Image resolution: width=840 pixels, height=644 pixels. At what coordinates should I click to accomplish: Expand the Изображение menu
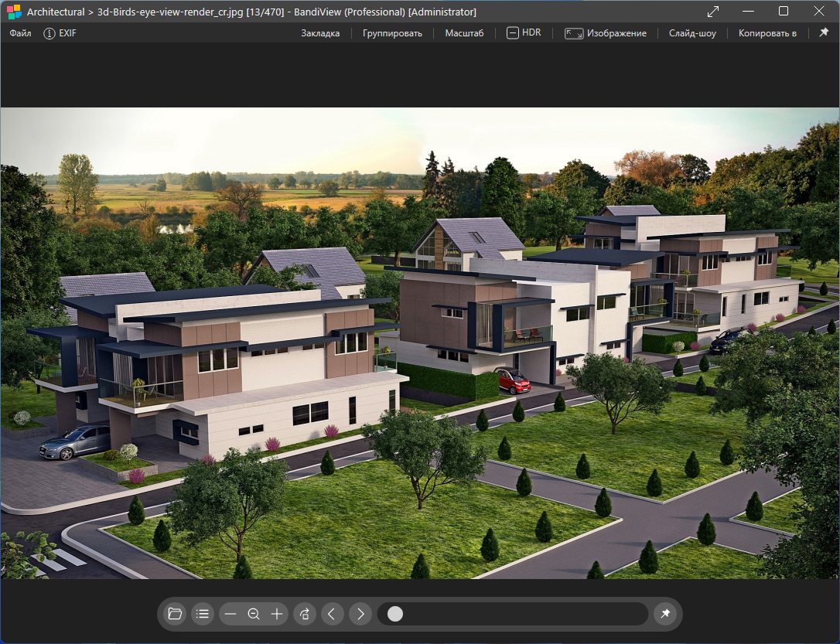click(x=606, y=33)
